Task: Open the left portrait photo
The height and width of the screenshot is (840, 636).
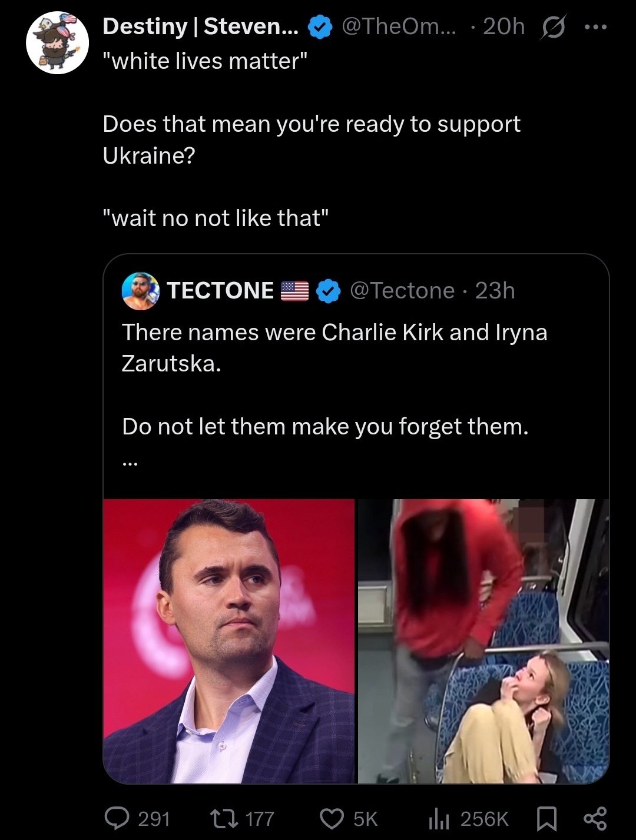Action: (229, 641)
